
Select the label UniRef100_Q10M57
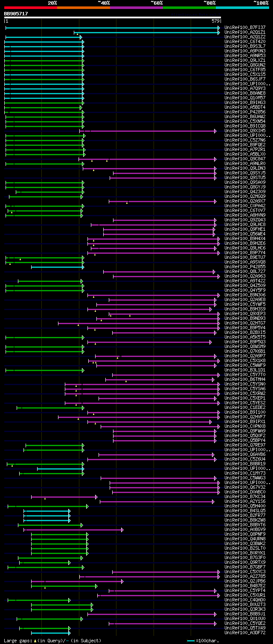[x=245, y=98]
